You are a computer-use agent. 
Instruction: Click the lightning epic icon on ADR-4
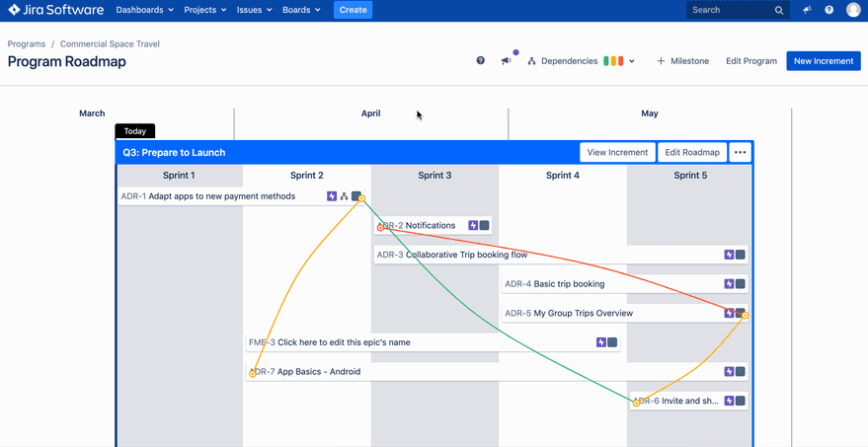[729, 284]
